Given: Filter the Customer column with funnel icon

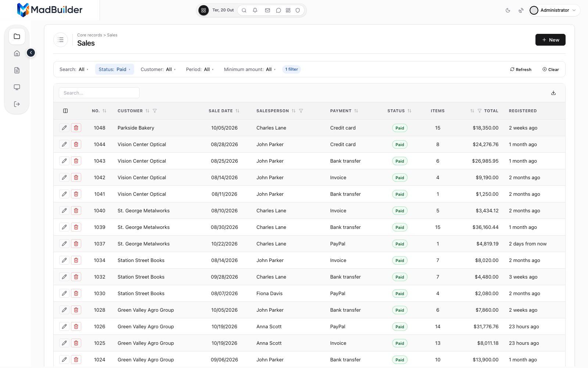Looking at the screenshot, I should [155, 111].
